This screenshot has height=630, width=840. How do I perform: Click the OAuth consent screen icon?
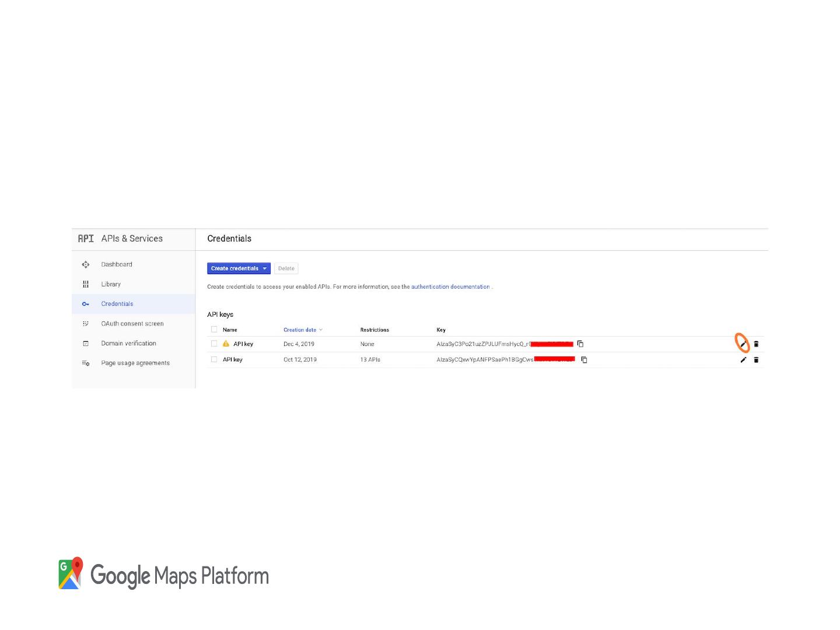[86, 324]
